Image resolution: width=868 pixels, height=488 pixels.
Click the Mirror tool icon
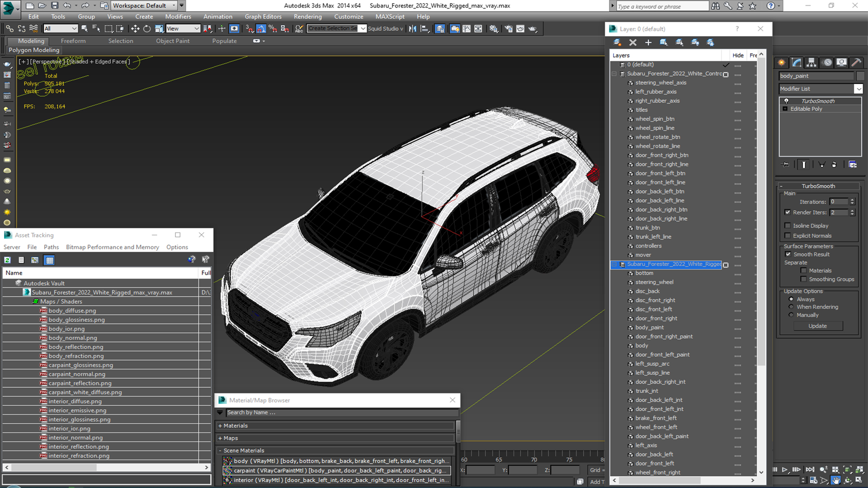[413, 28]
